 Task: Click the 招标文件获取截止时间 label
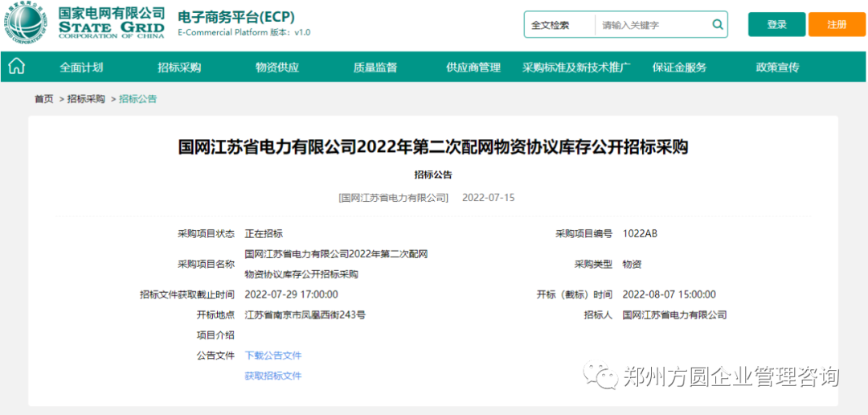[x=187, y=294]
